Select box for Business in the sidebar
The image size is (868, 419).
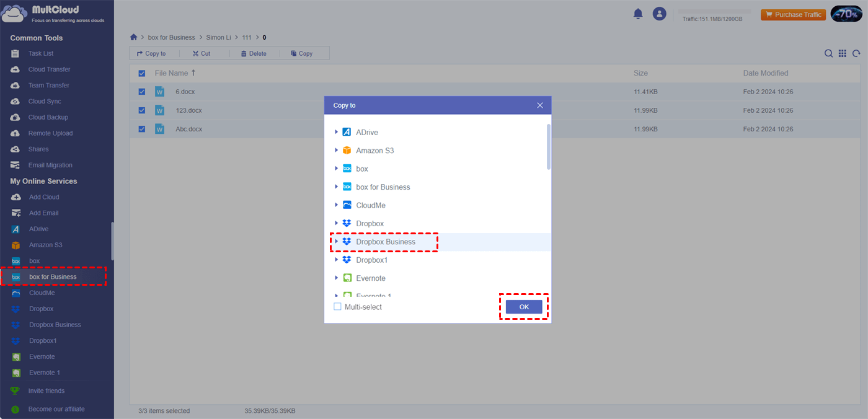[x=53, y=276]
